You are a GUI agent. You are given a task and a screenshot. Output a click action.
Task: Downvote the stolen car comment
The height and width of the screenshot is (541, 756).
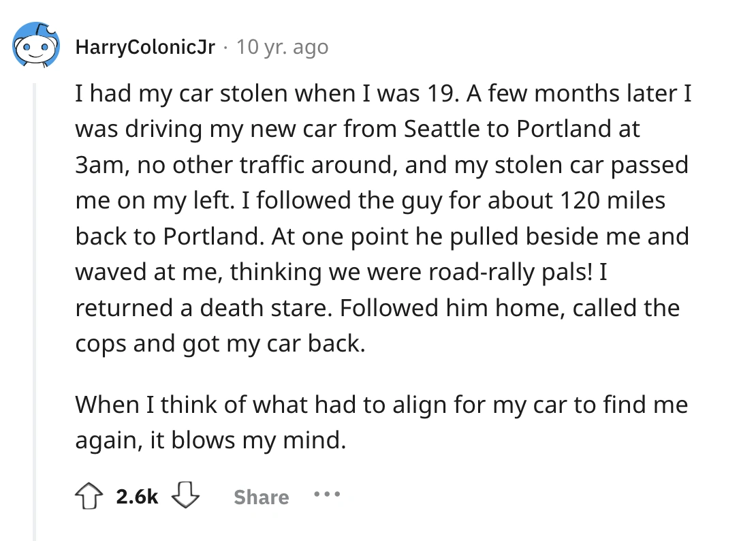point(187,497)
